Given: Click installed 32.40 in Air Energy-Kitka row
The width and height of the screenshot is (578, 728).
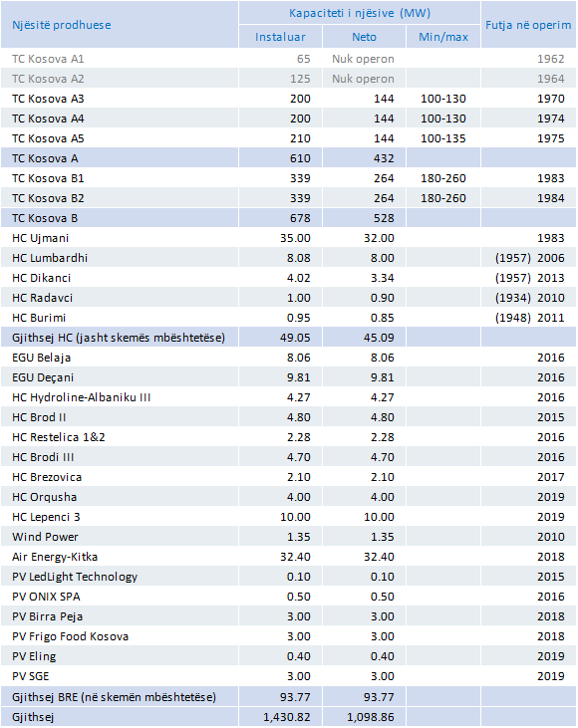Looking at the screenshot, I should [295, 557].
